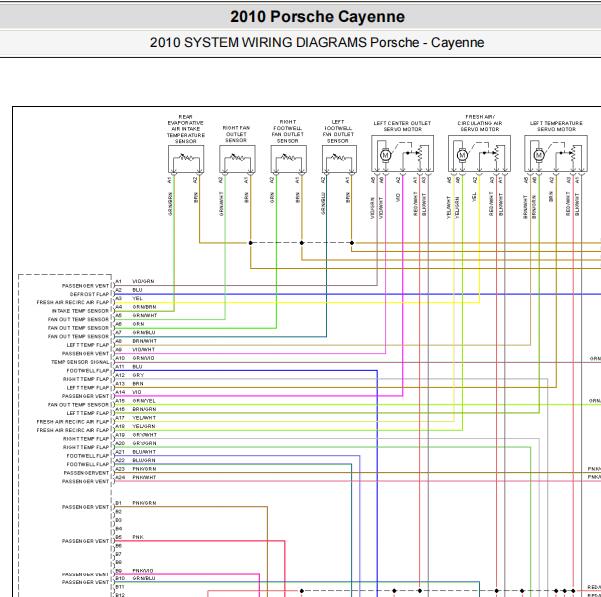Click the "RIGHT FAN OUTLET SENSOR" label
Viewport: 601px width, 597px height.
(x=236, y=134)
